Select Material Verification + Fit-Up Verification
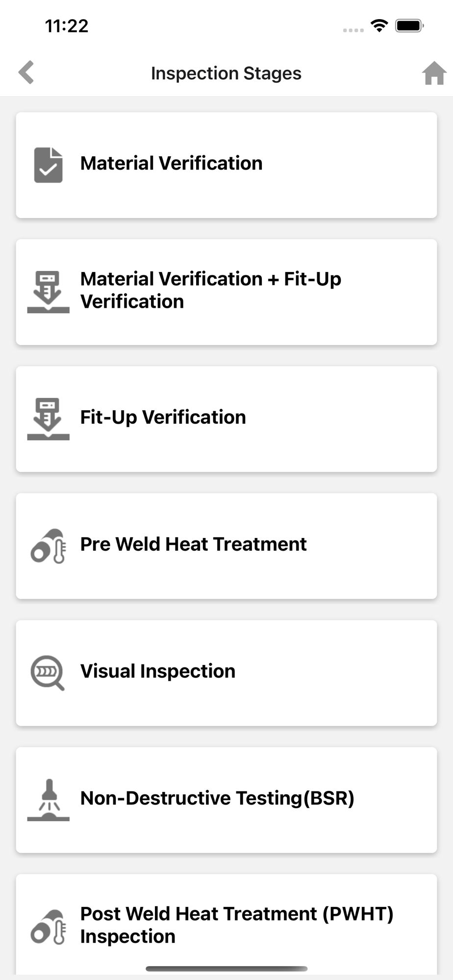 click(x=211, y=290)
